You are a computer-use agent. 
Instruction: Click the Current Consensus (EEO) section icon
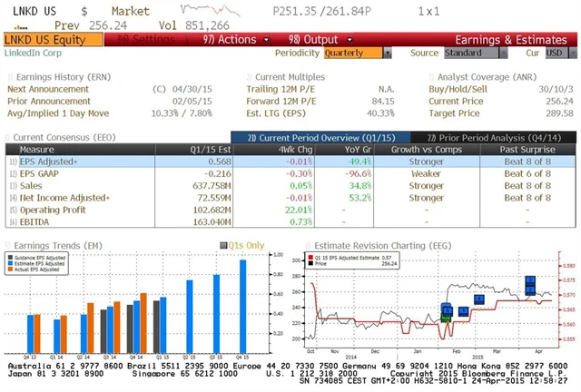7,136
